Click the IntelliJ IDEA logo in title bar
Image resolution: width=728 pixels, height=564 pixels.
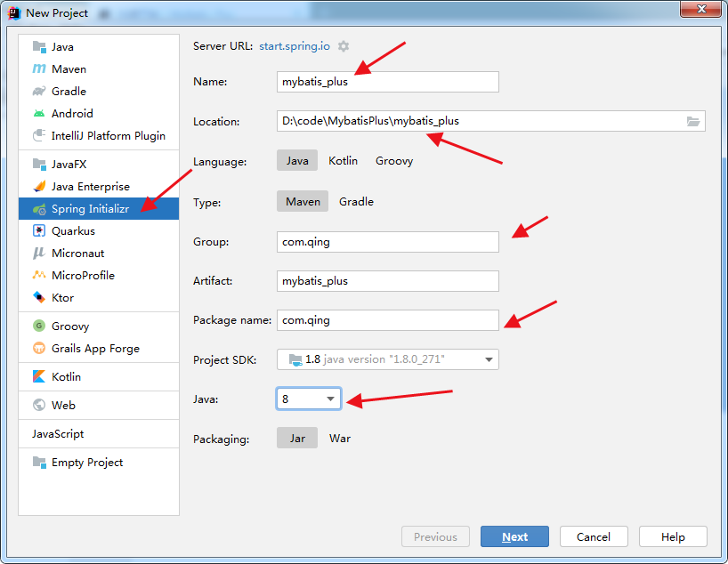pyautogui.click(x=14, y=13)
